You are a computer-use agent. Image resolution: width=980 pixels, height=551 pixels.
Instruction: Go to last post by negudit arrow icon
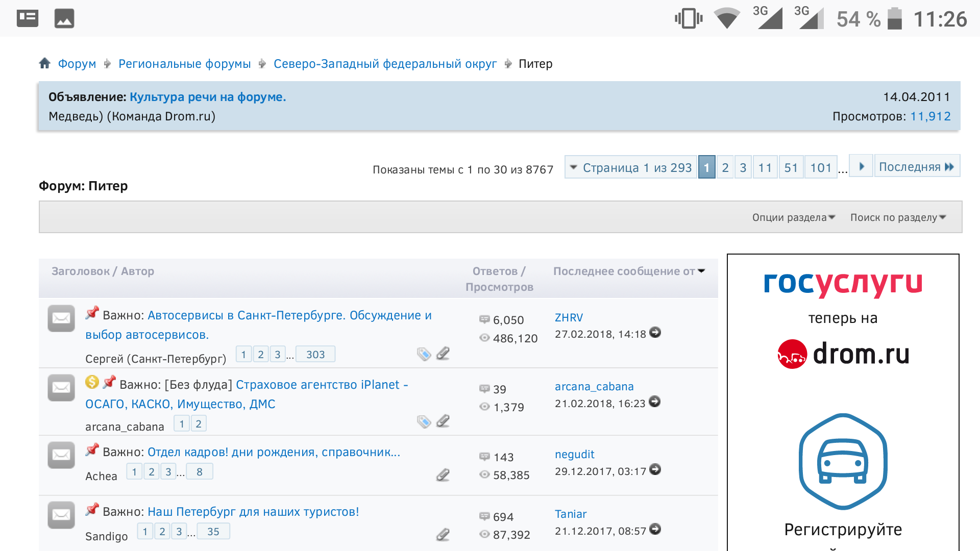click(655, 469)
